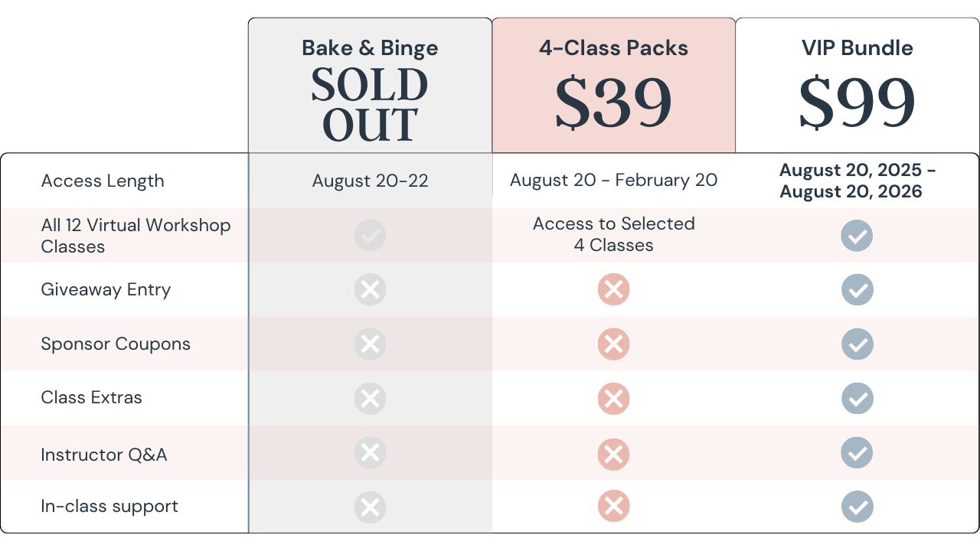Select the 4-Class Packs plan heading
The image size is (980, 551).
[613, 48]
